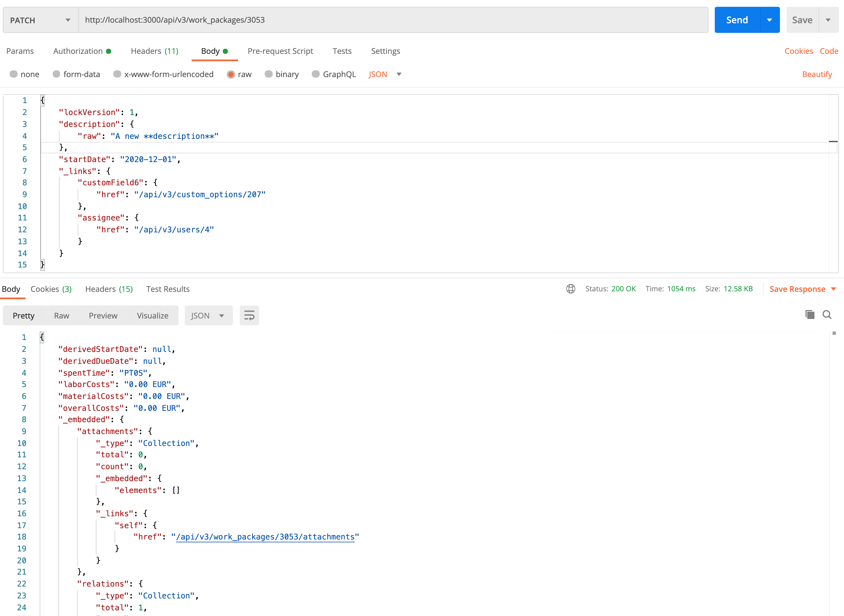Toggle the none radio button
The image size is (844, 616).
pyautogui.click(x=14, y=74)
